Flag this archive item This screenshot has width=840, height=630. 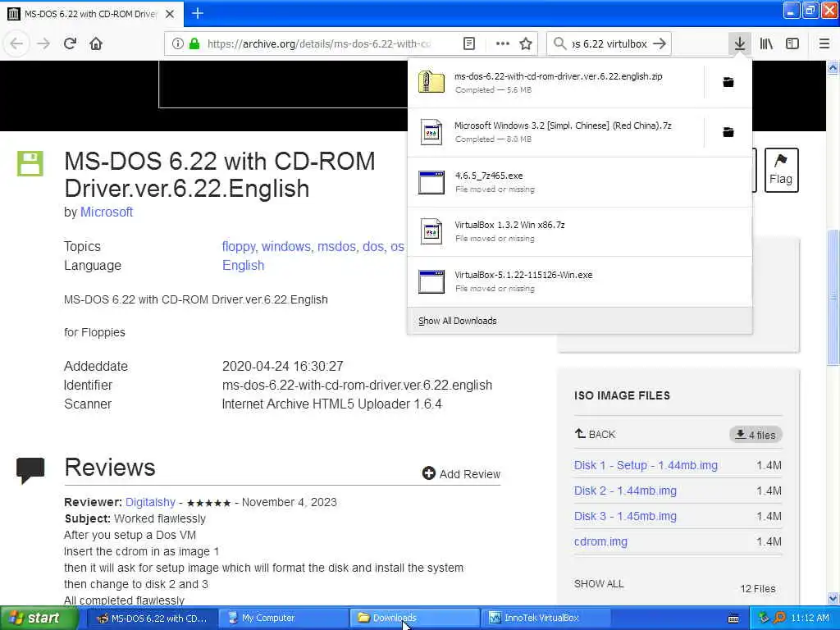click(781, 170)
